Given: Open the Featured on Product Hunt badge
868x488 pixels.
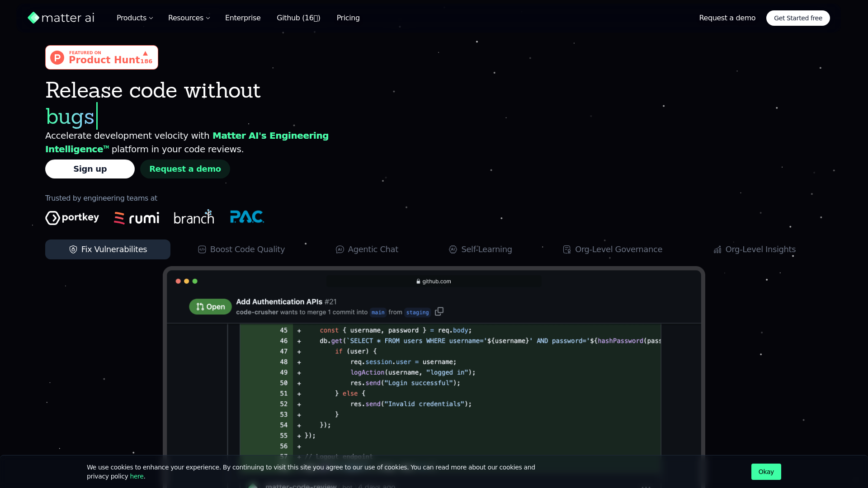Looking at the screenshot, I should tap(102, 57).
